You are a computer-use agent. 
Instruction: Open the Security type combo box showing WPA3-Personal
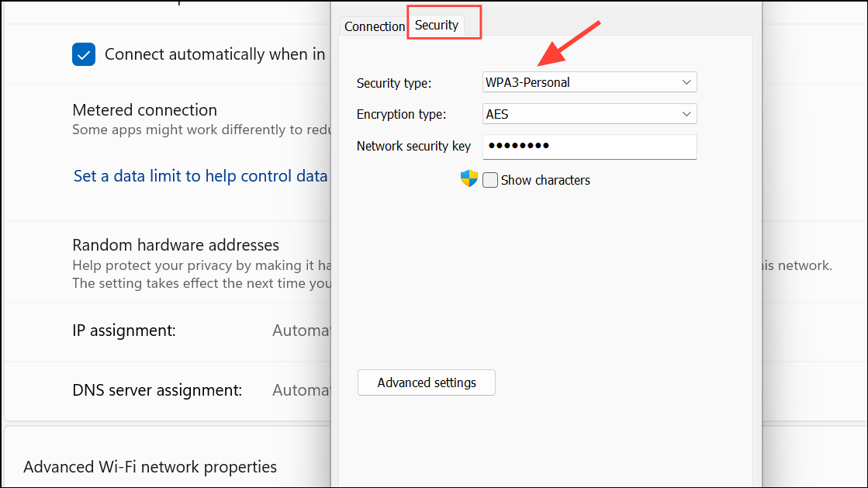590,82
